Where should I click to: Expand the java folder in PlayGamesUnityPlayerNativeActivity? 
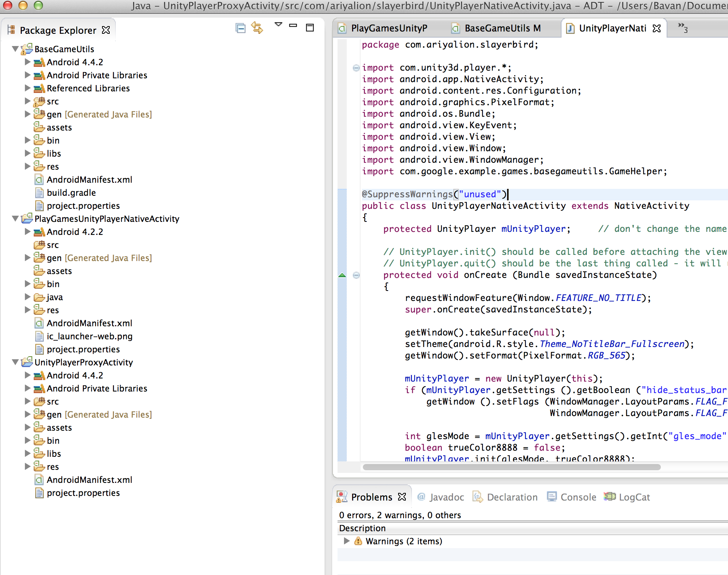(27, 297)
